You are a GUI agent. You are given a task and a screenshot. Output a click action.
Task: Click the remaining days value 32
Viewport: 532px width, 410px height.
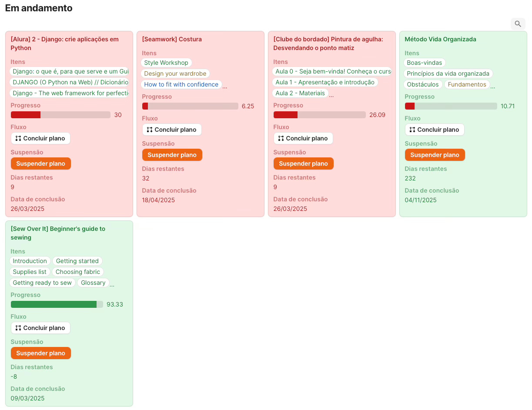(x=146, y=178)
